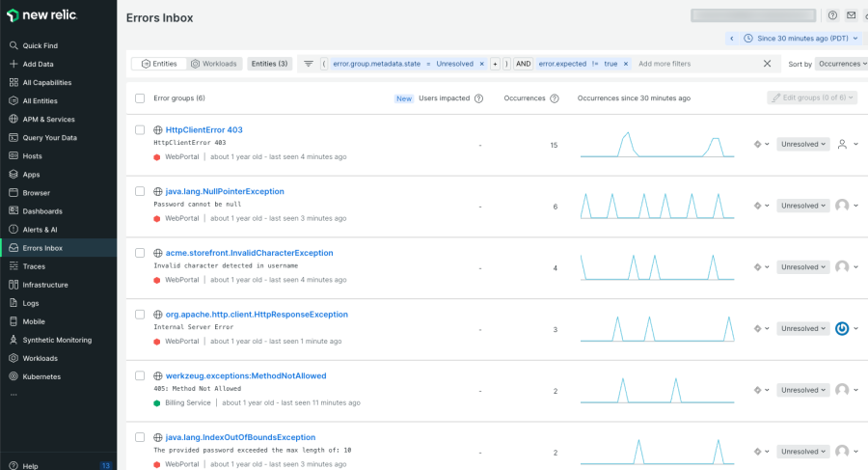Open Infrastructure icon in sidebar
The image size is (868, 470).
(14, 285)
